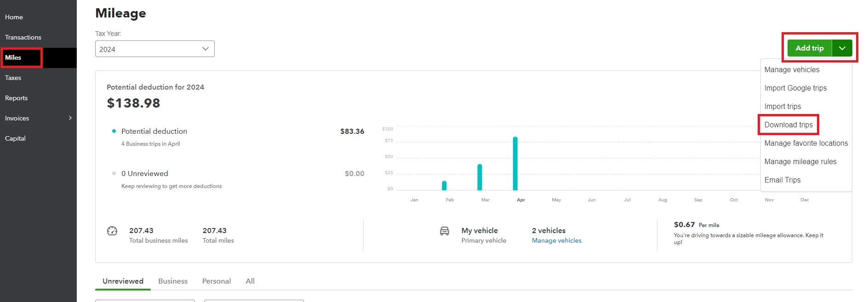Click the "4 Business trips in April" text
This screenshot has height=302, width=868.
[x=151, y=144]
